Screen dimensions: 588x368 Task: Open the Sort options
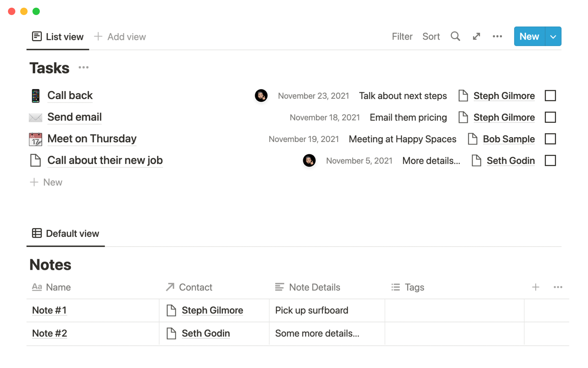431,36
